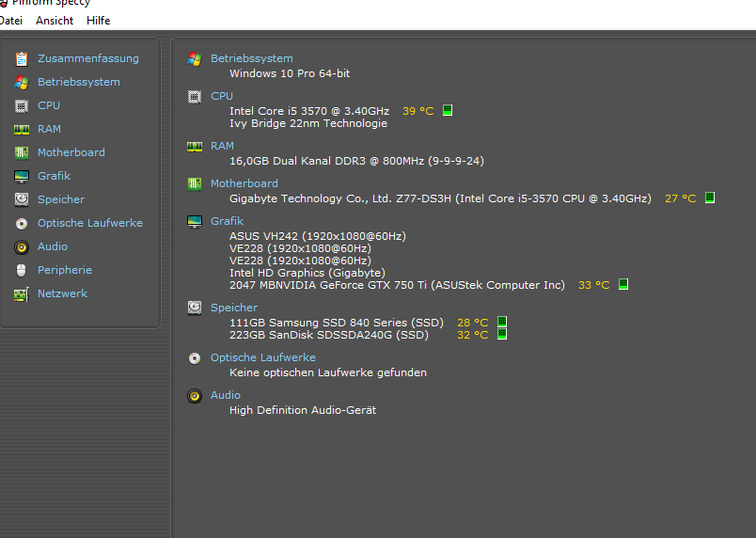The image size is (756, 538).
Task: Click the Intel HD Graphics (Gigabyte) line
Action: (x=307, y=273)
